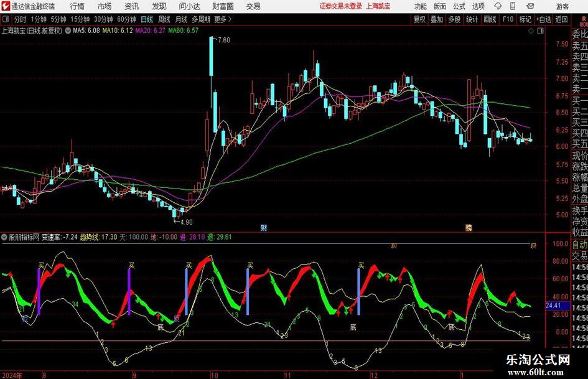Click the 变速率: -7.24 indicator value
Screen dimensions: 588x379
pos(59,237)
